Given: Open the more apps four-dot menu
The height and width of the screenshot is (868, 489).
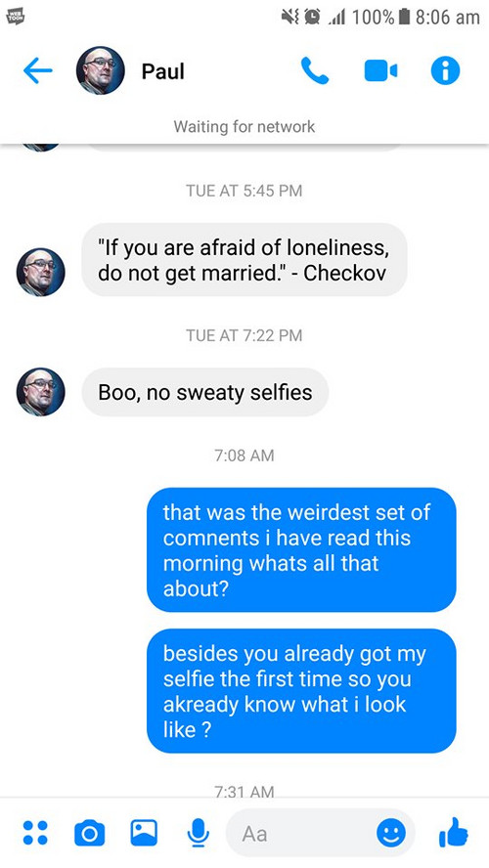Looking at the screenshot, I should [x=35, y=833].
